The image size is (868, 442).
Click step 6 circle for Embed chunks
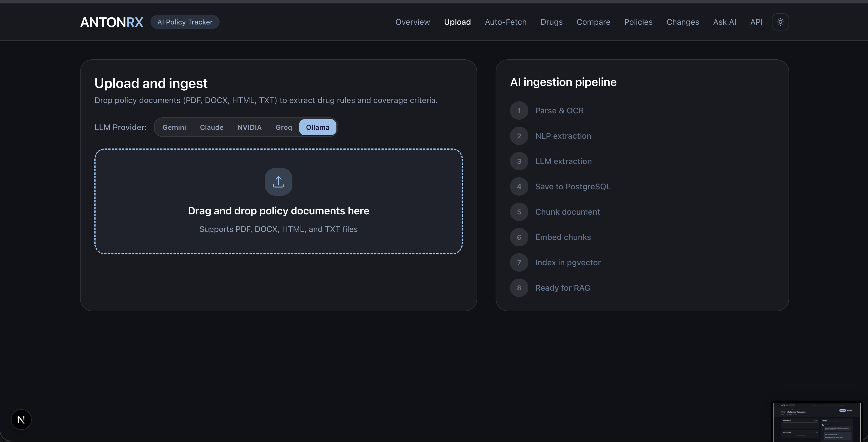(x=519, y=237)
